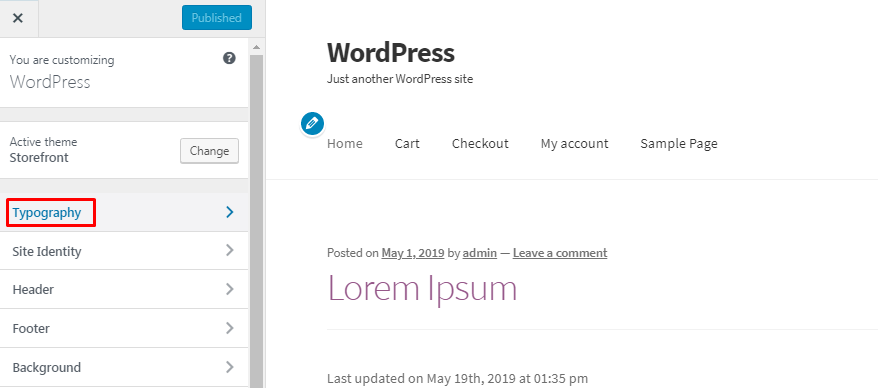Click the 'You are customizing' label
The image size is (878, 388).
point(62,60)
